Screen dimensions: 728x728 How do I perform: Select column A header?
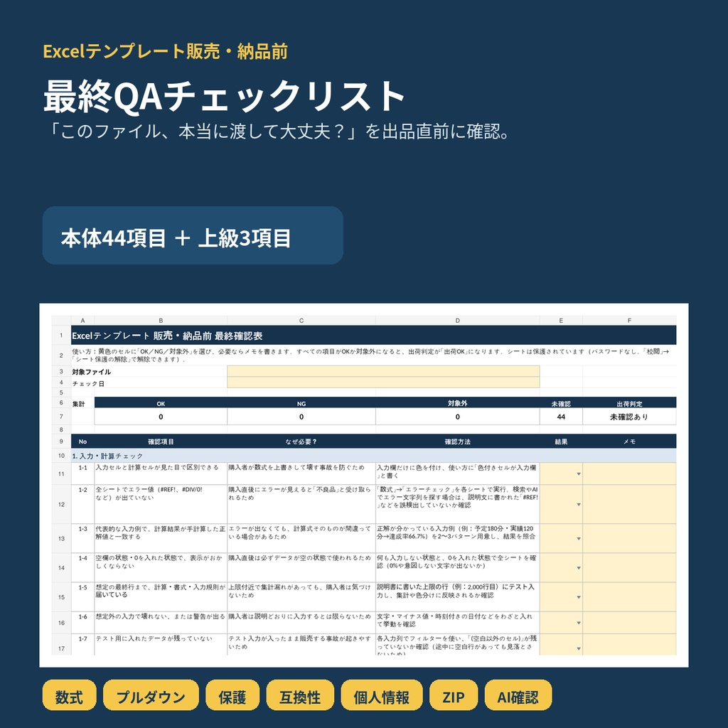82,321
